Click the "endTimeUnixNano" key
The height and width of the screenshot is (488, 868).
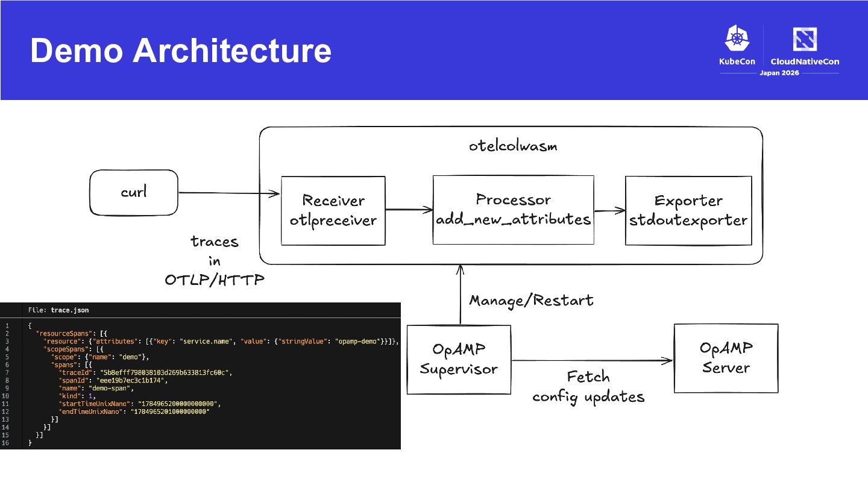click(91, 411)
